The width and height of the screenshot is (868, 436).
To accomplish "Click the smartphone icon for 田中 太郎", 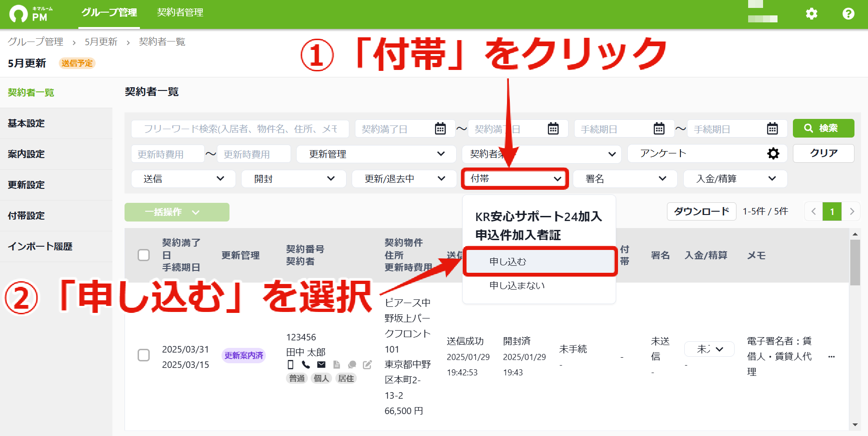I will click(x=291, y=365).
